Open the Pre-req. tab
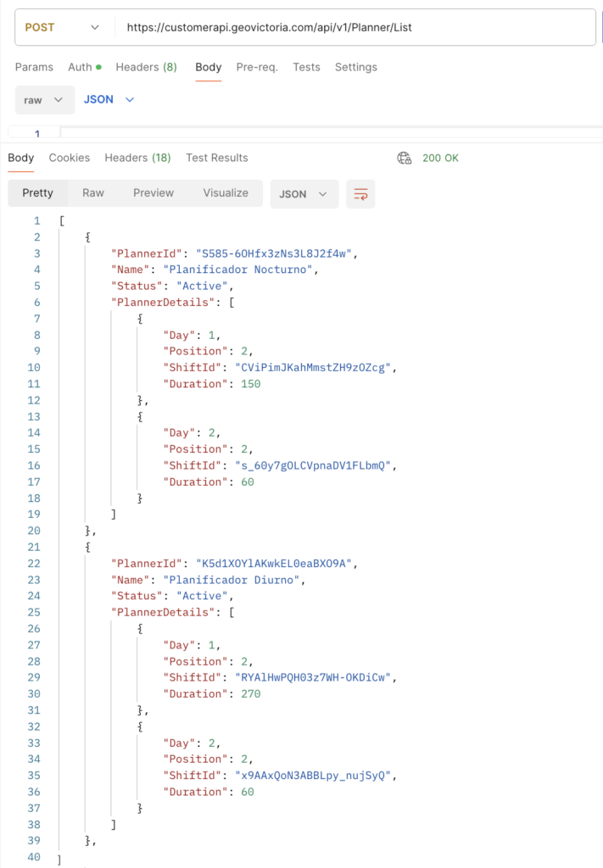This screenshot has width=603, height=868. pyautogui.click(x=256, y=67)
